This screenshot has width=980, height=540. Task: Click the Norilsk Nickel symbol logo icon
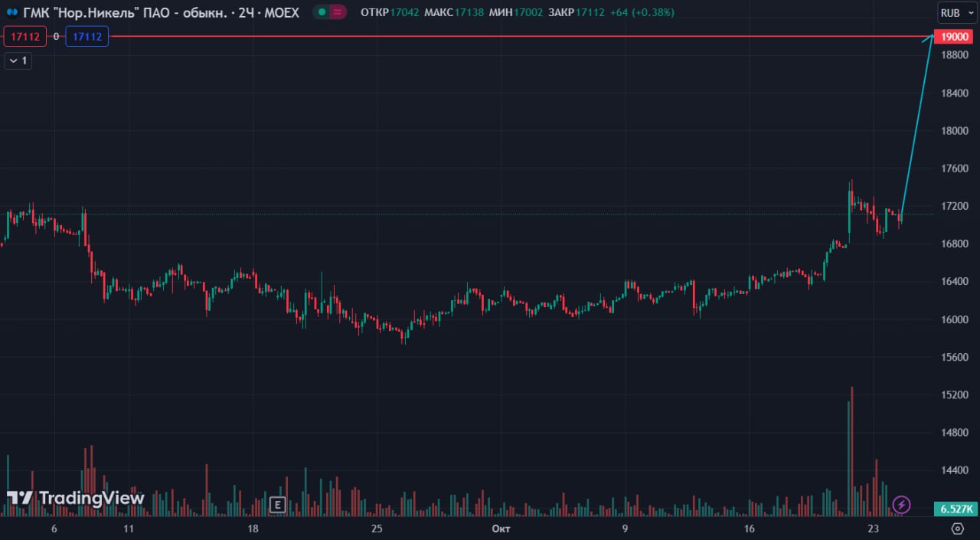(12, 13)
